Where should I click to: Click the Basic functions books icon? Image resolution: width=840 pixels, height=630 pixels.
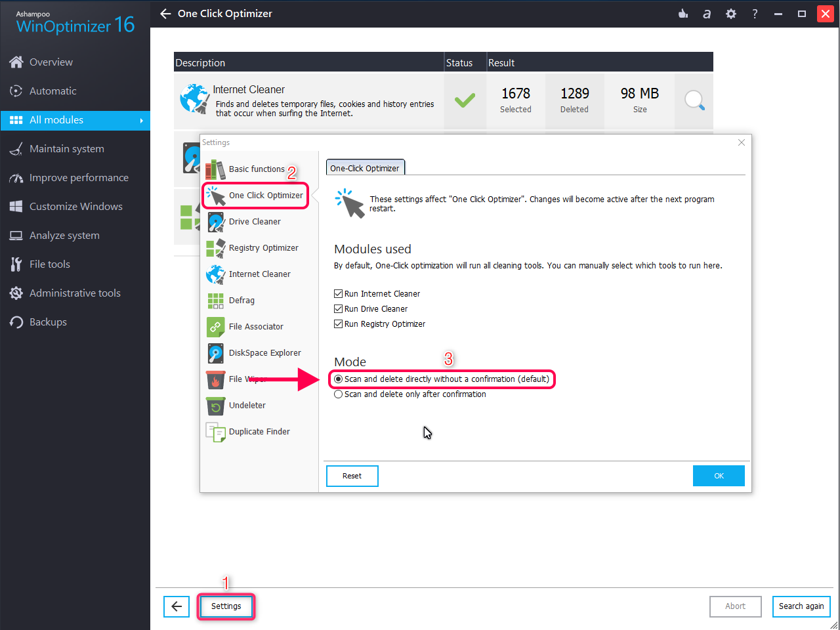[215, 169]
